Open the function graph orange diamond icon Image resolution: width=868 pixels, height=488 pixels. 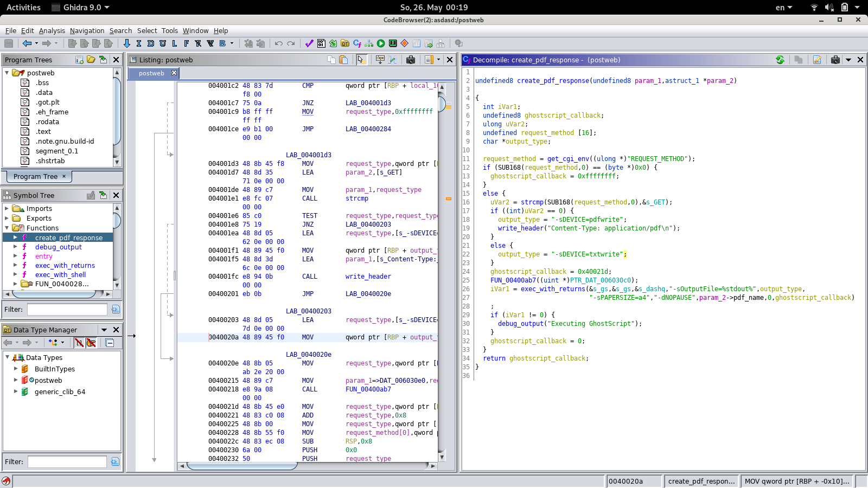tap(405, 43)
